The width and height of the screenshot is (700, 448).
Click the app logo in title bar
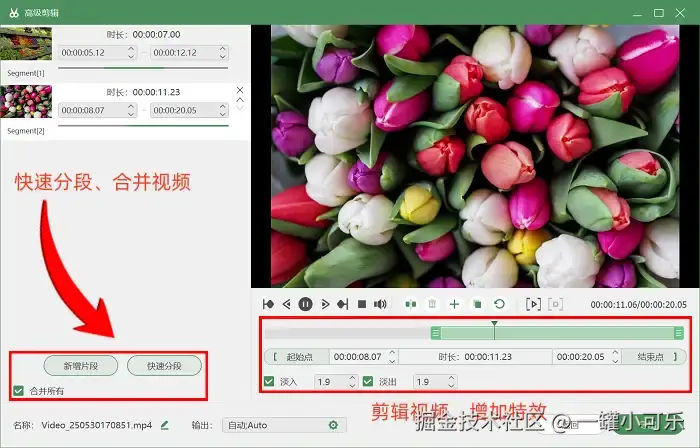point(14,13)
